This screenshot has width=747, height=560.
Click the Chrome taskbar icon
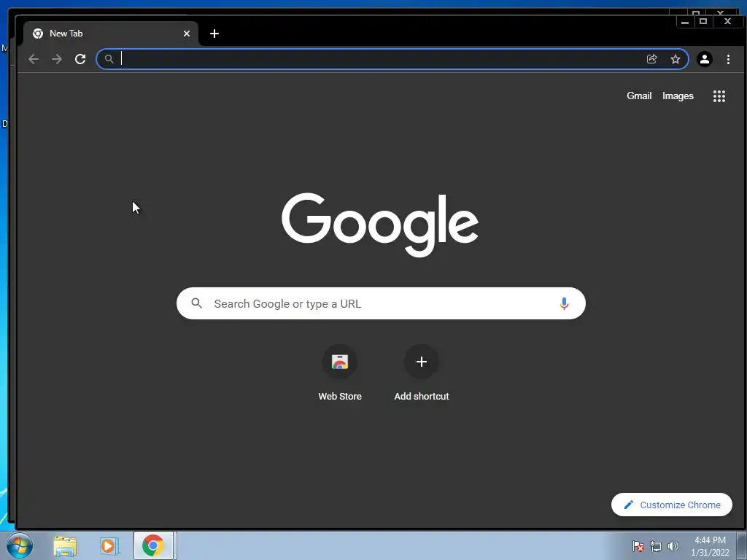(153, 545)
